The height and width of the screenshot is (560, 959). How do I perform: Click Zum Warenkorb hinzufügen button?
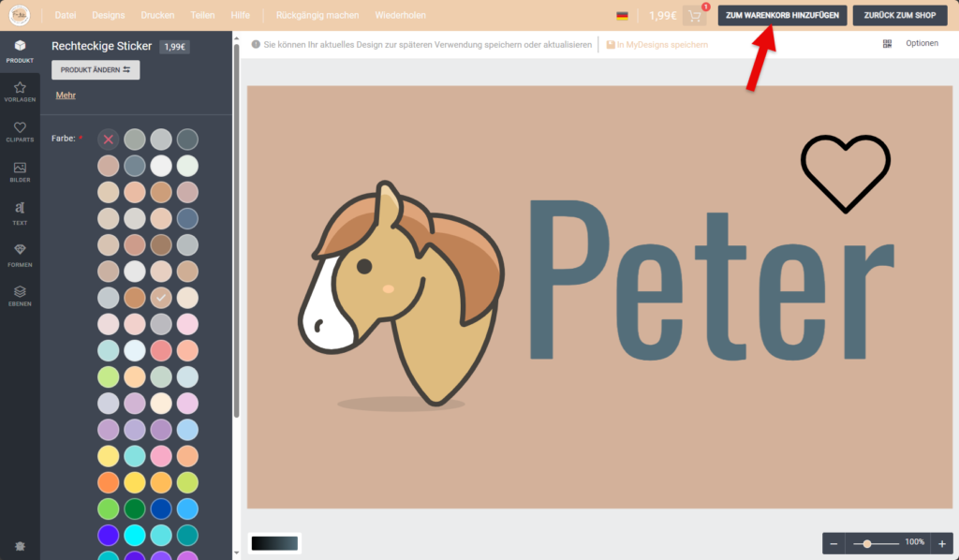783,16
